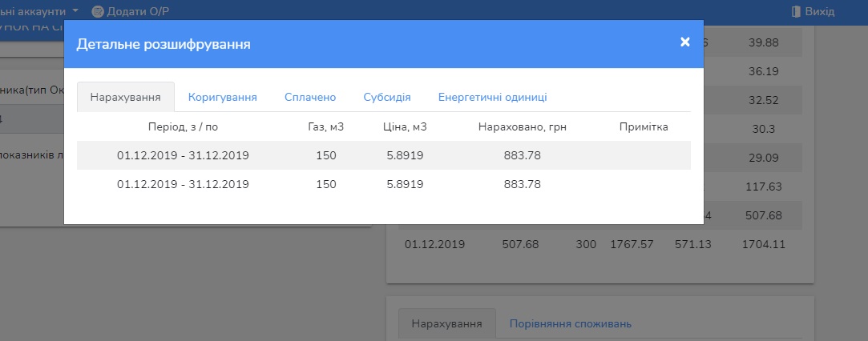
Task: Click the Примітка column header
Action: 643,126
